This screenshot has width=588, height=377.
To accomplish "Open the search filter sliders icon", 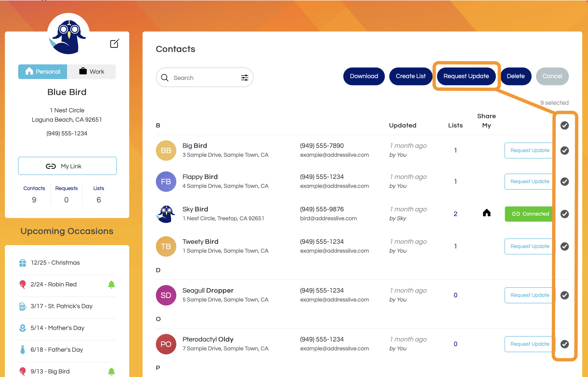I will point(244,78).
